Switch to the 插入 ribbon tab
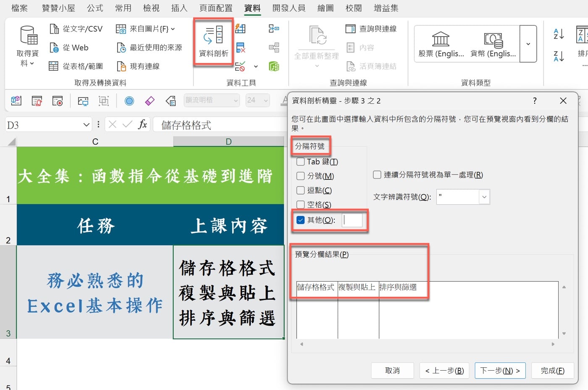Viewport: 588px width, 390px height. [x=179, y=8]
